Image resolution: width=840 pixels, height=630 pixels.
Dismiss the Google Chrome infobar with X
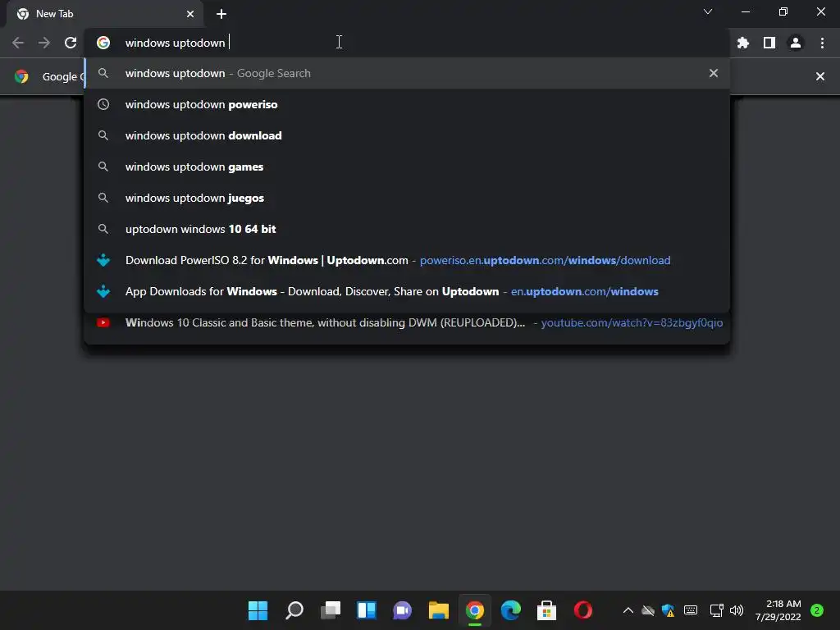click(x=820, y=76)
